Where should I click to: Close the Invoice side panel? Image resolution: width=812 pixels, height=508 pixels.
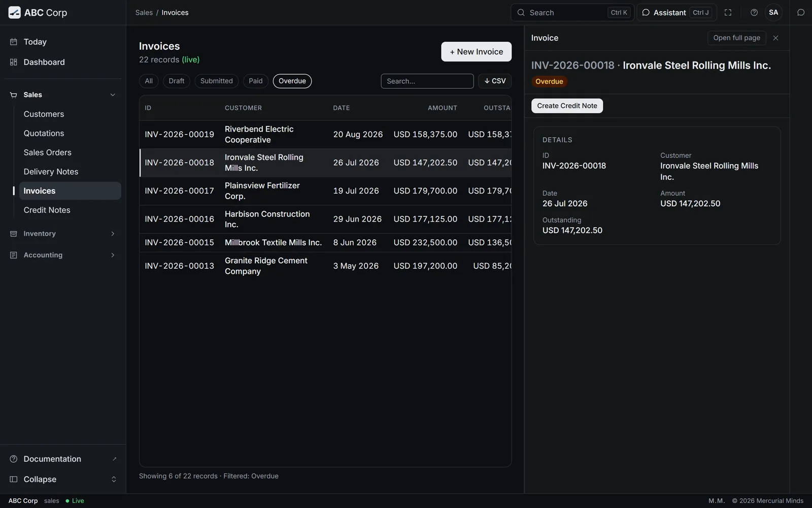[x=775, y=38]
